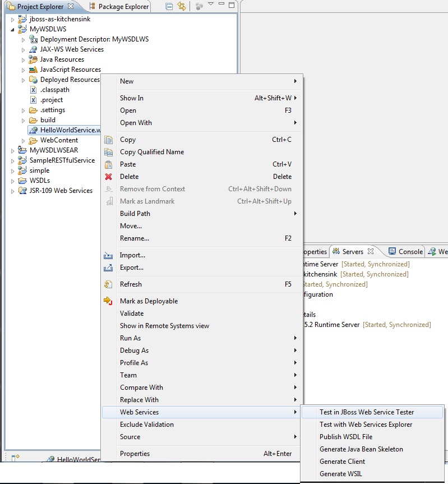Click the Console tab monitor icon
Viewport: 448px width, 484px height.
tap(392, 251)
